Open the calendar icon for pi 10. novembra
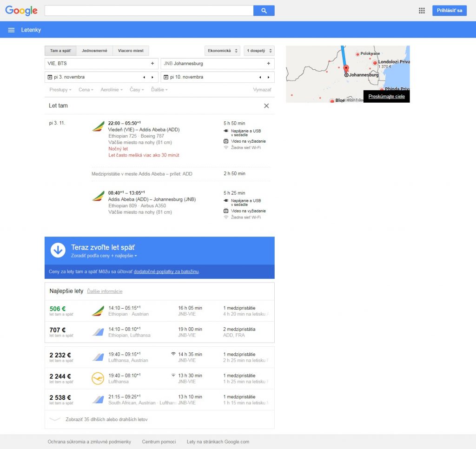 pyautogui.click(x=166, y=77)
